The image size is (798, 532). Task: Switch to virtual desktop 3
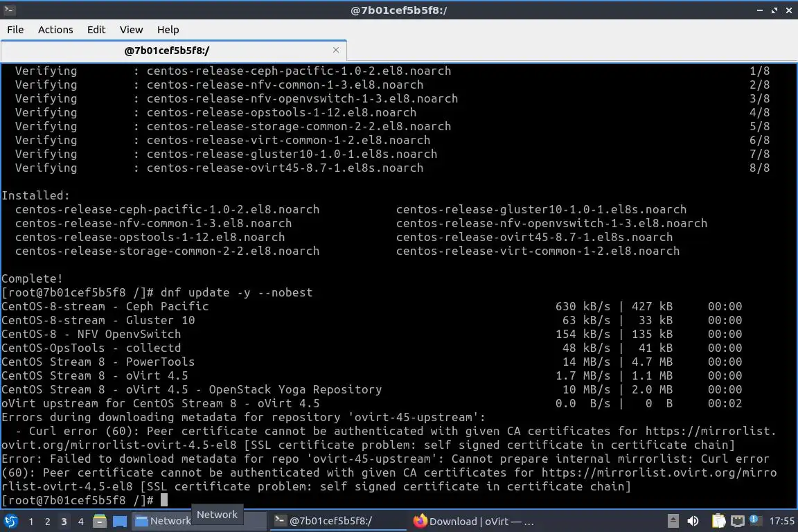click(x=64, y=522)
